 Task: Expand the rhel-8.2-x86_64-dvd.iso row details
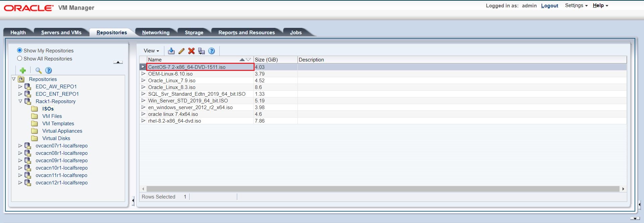click(143, 121)
